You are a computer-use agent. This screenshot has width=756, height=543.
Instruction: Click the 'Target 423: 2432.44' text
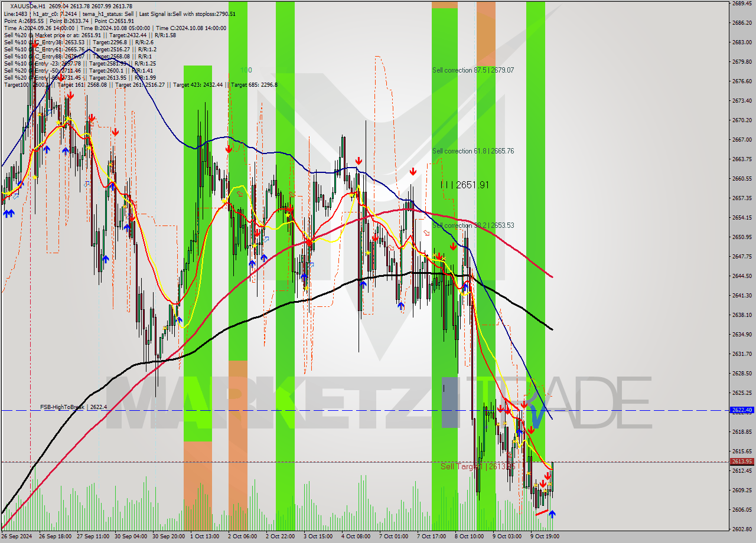tap(198, 84)
